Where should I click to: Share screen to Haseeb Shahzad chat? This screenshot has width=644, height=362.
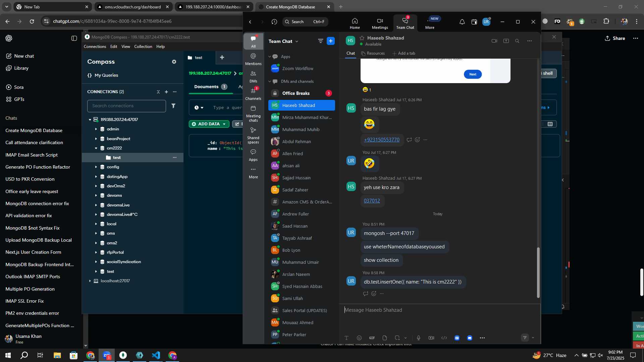click(506, 41)
